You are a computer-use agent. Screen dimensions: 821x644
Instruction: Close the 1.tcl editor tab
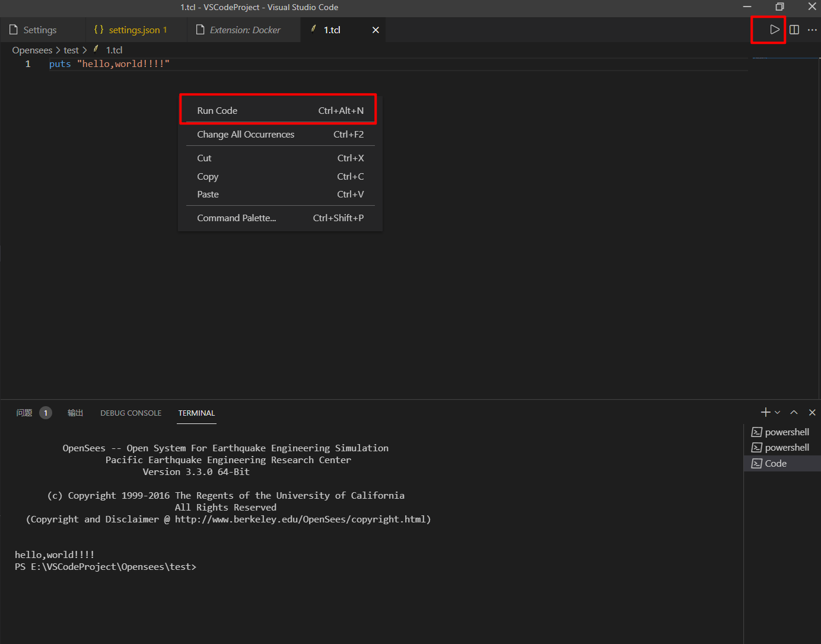click(x=376, y=30)
